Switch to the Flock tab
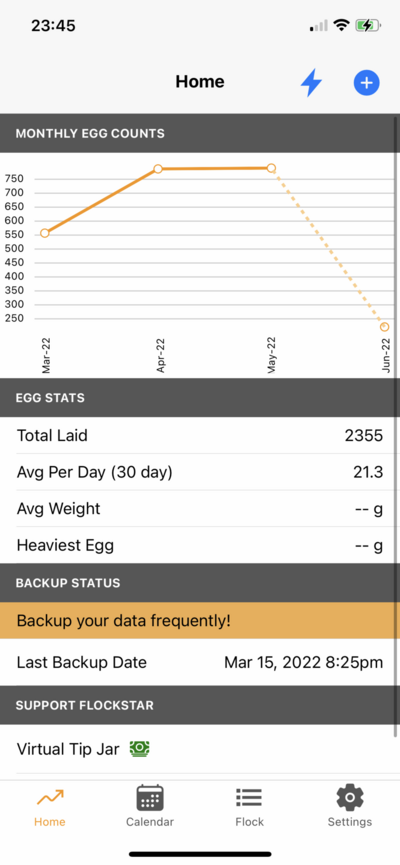Screen dimensions: 400x865 (x=249, y=806)
